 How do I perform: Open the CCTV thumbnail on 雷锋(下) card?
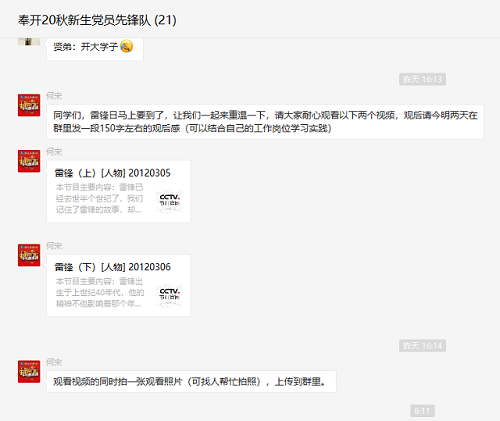(x=169, y=295)
